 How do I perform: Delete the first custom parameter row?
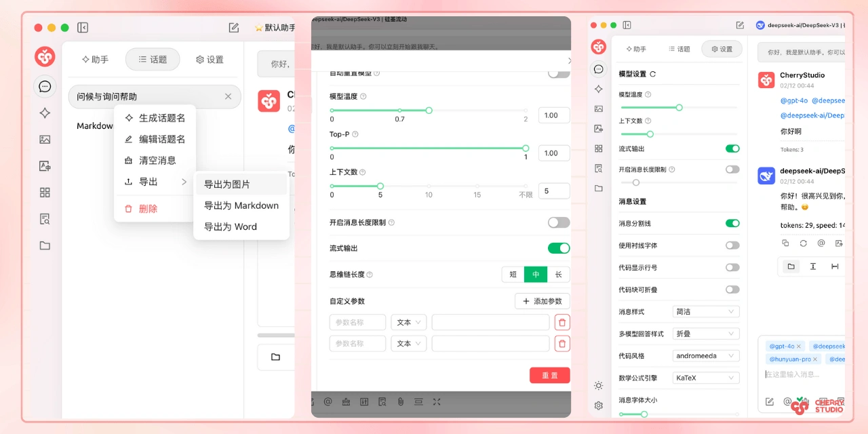(x=561, y=323)
